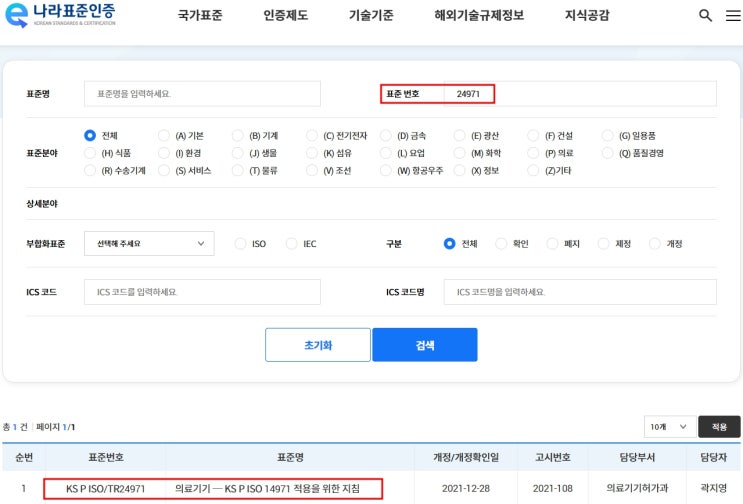
Task: Open the 10개 results-per-page dropdown
Action: coord(670,427)
